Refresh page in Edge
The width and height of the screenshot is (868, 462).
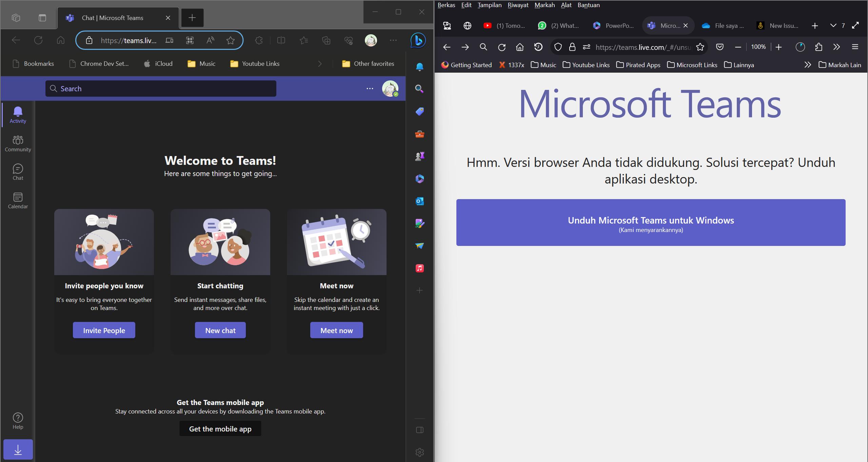click(x=38, y=40)
